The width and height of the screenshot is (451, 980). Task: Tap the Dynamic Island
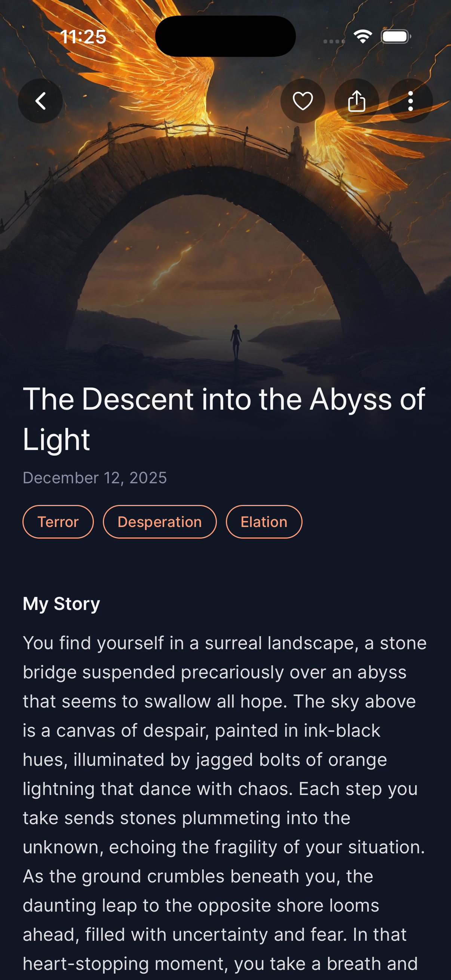click(225, 36)
